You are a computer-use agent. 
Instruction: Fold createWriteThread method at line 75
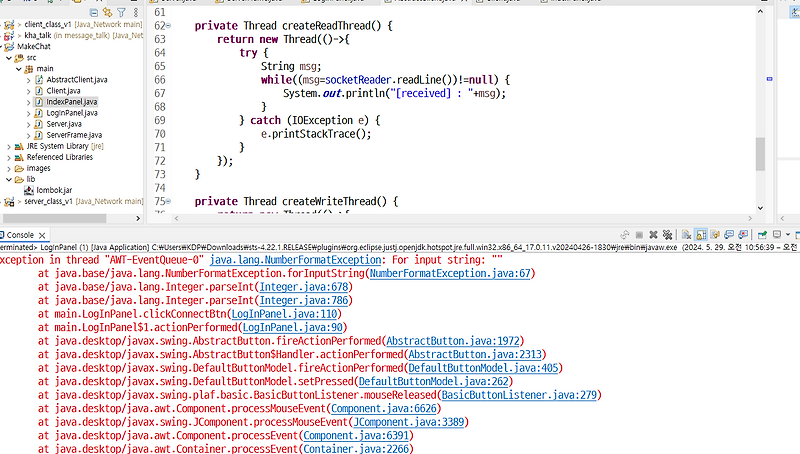168,201
